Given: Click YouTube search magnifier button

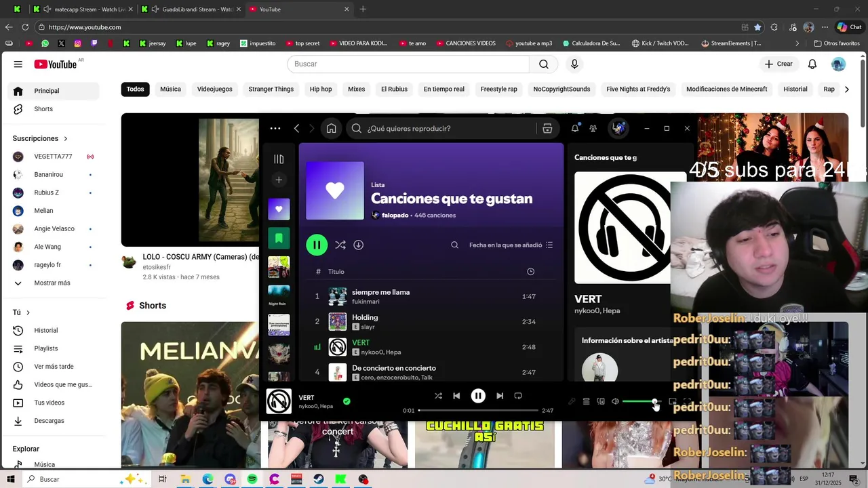Looking at the screenshot, I should point(544,64).
